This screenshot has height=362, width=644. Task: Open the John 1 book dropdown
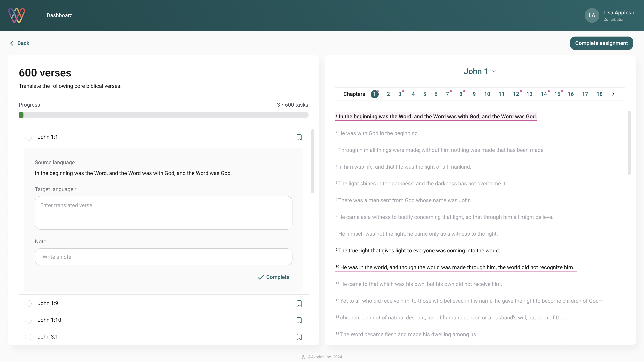click(480, 71)
